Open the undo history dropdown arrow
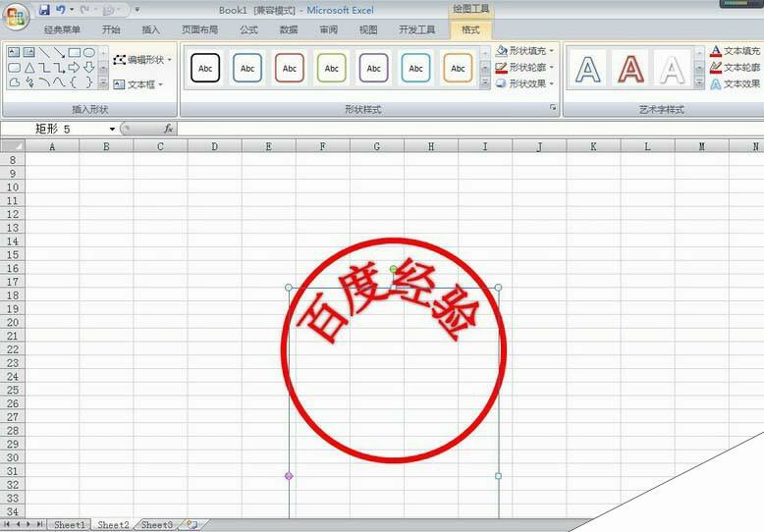The image size is (764, 532). click(x=72, y=10)
